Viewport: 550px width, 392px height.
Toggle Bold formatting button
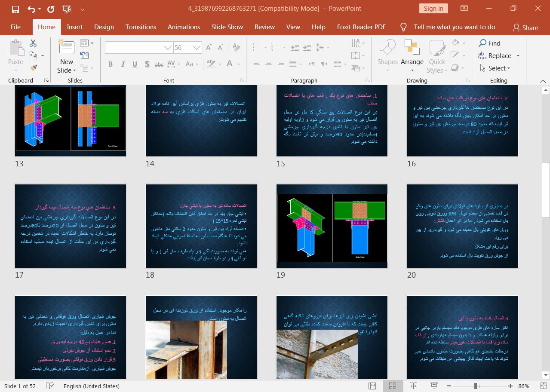pyautogui.click(x=111, y=64)
